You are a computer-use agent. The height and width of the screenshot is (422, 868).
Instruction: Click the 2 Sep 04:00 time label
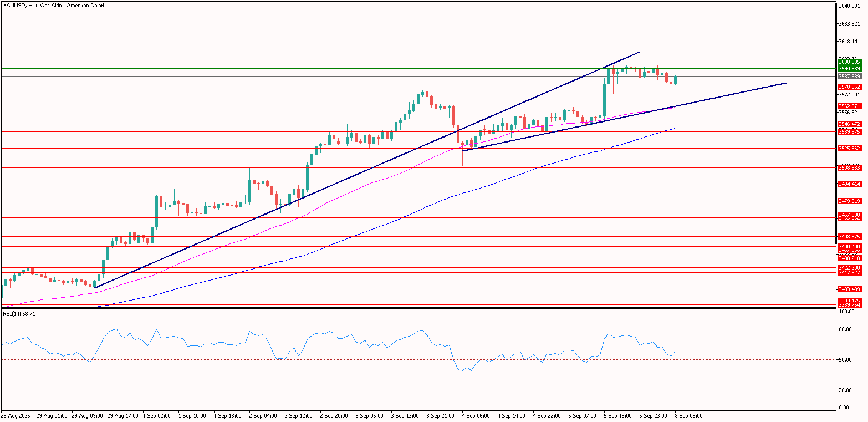tap(264, 415)
